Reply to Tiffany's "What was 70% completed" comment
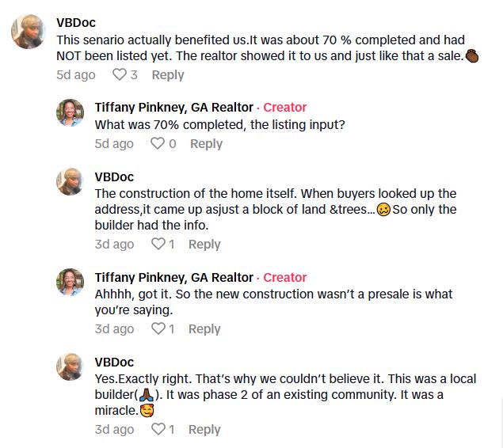 click(x=206, y=143)
